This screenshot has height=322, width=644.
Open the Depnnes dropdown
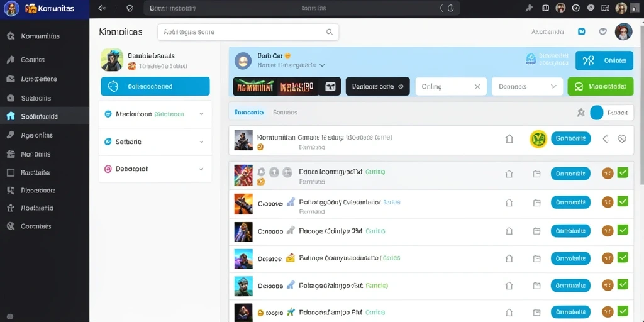[528, 87]
